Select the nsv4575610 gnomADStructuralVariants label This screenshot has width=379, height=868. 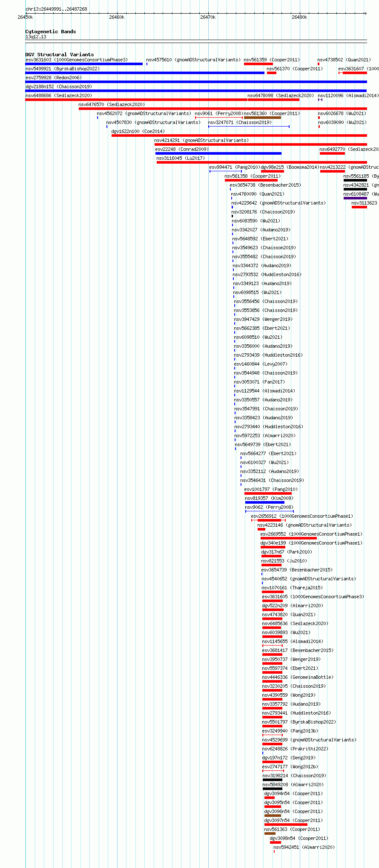193,60
